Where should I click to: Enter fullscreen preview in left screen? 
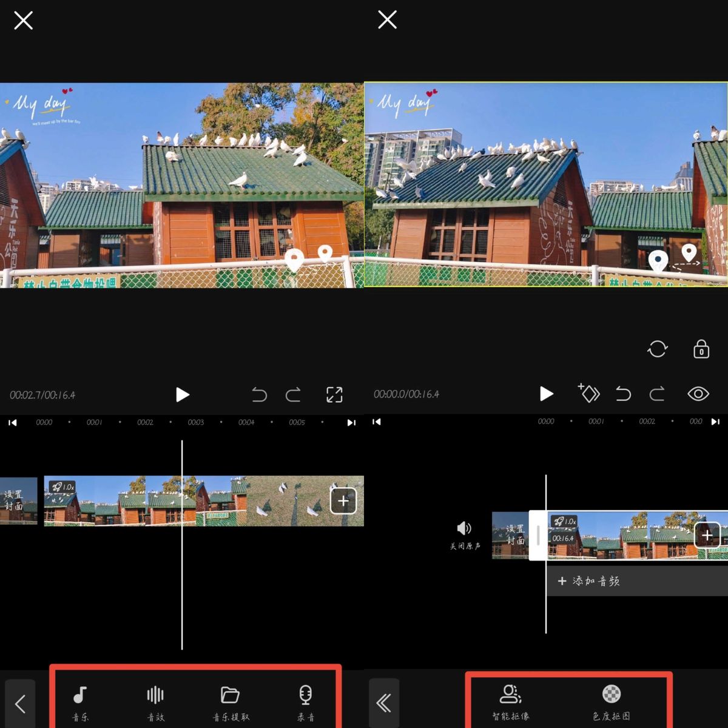(x=334, y=395)
